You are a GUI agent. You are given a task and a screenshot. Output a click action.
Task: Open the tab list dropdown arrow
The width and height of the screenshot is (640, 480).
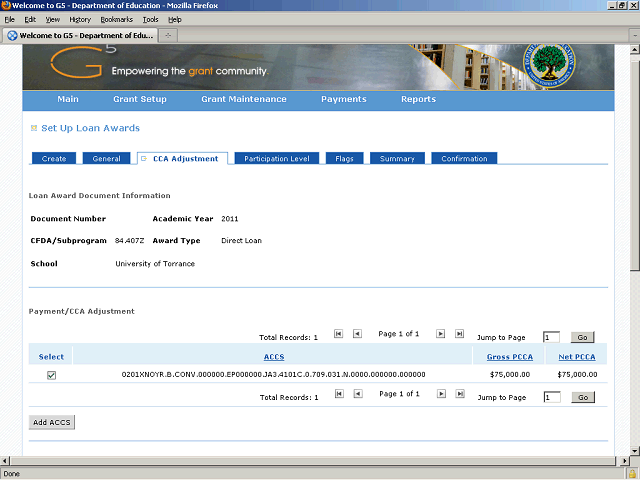click(x=634, y=36)
